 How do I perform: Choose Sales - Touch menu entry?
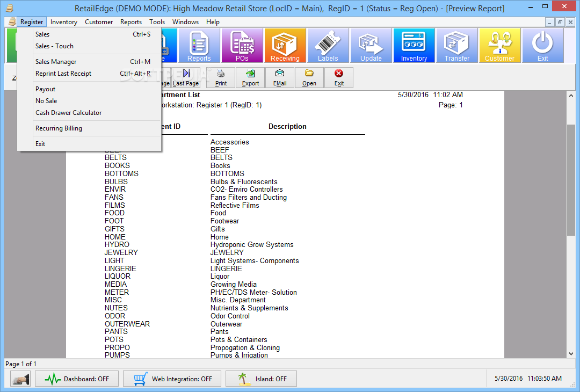pos(89,46)
